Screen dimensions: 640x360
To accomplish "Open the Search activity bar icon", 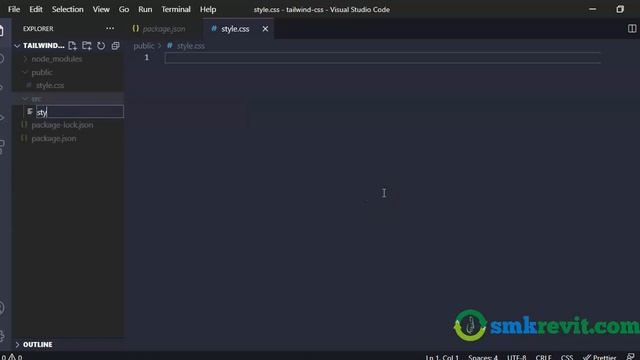I will click(x=2, y=59).
